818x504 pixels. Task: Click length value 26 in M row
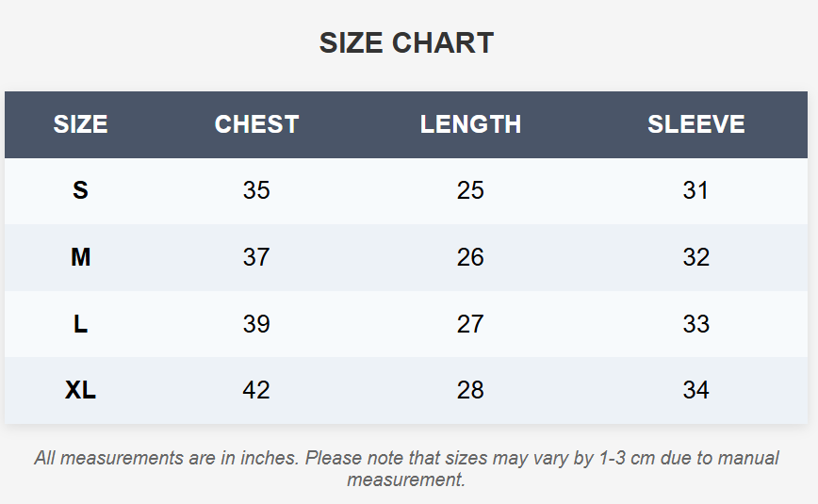[x=470, y=257]
